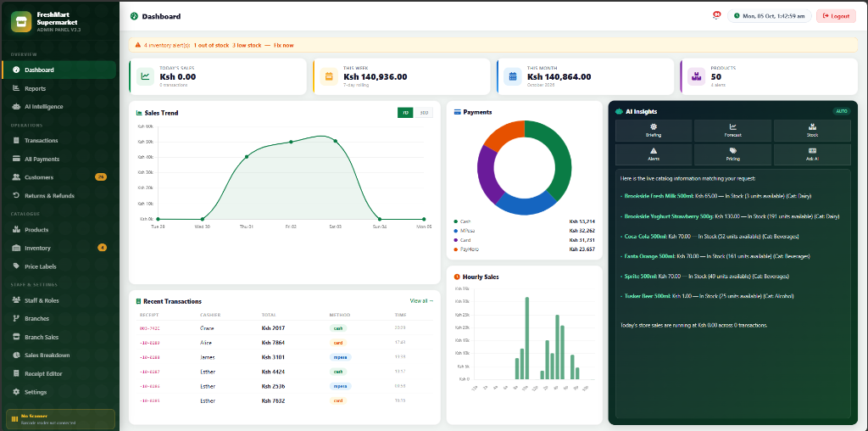868x431 pixels.
Task: Click the Payments card header icon
Action: pyautogui.click(x=457, y=112)
